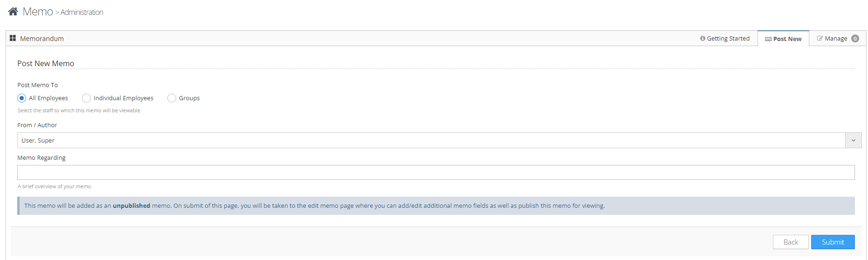This screenshot has height=260, width=868.
Task: Click the home icon beside Memo
Action: (13, 12)
